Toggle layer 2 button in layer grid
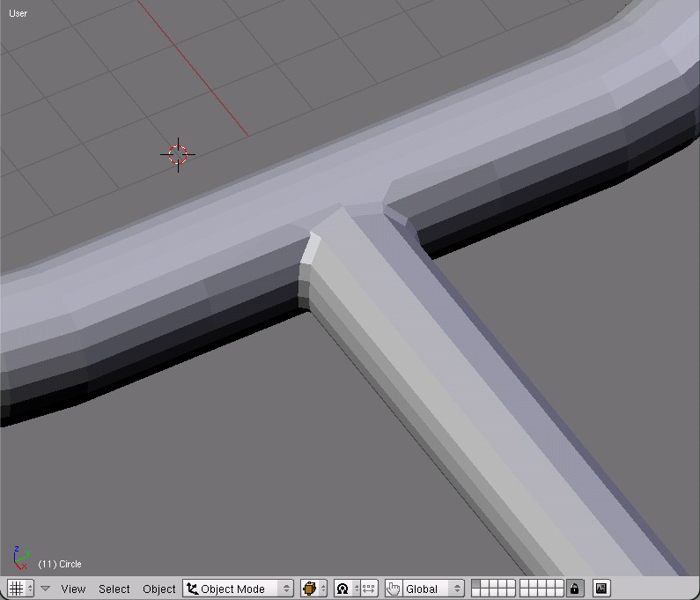Image resolution: width=700 pixels, height=600 pixels. [485, 584]
